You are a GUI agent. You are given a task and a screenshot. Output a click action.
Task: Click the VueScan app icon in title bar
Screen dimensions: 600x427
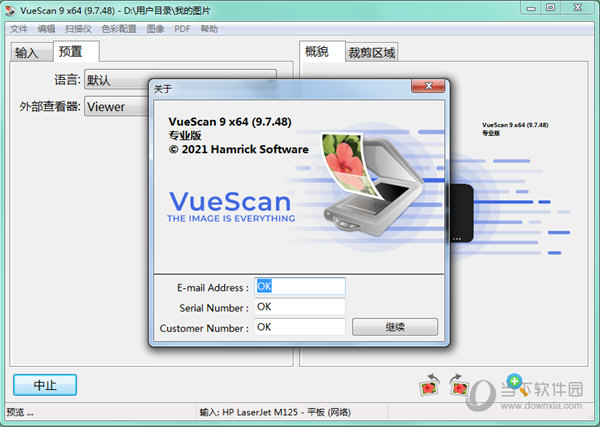click(x=10, y=10)
